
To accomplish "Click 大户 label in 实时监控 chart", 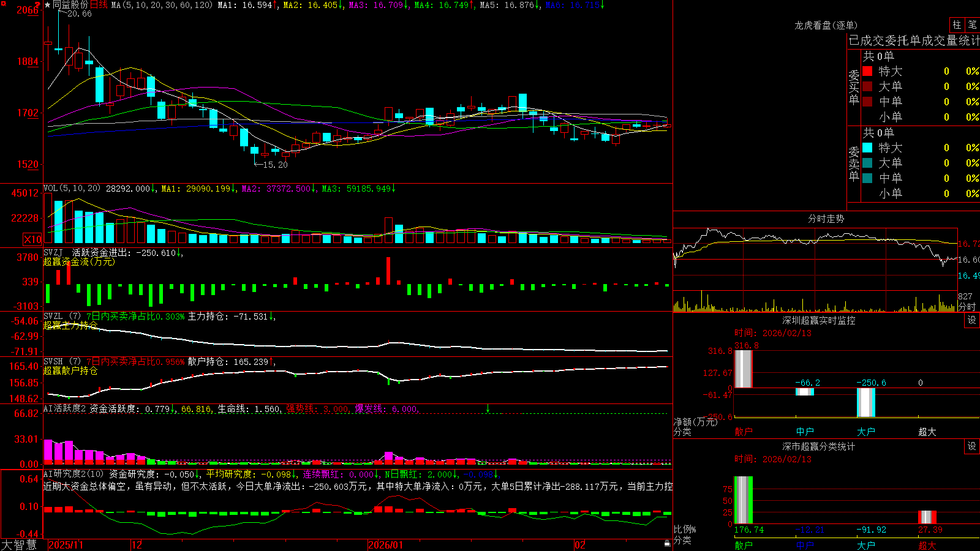I will coord(866,432).
